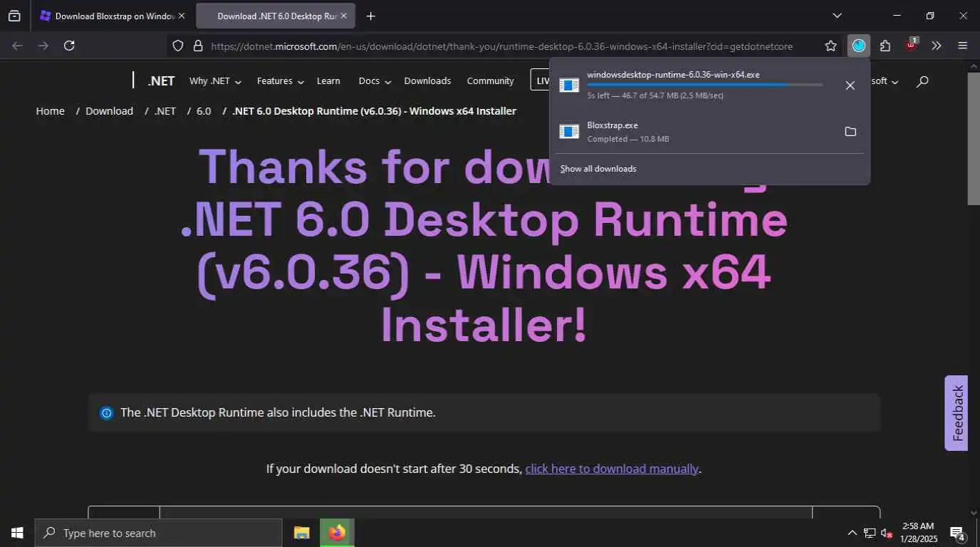Click the taskbar search box
Image resolution: width=980 pixels, height=547 pixels.
tap(158, 533)
